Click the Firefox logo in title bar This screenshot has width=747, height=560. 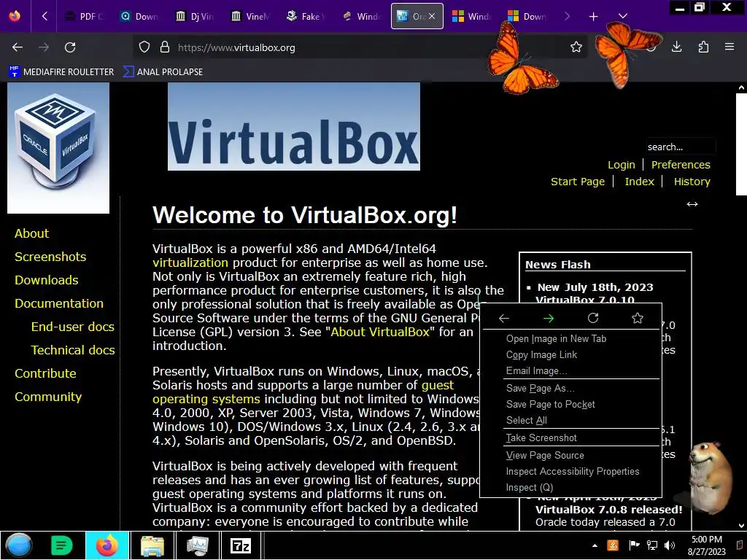15,16
